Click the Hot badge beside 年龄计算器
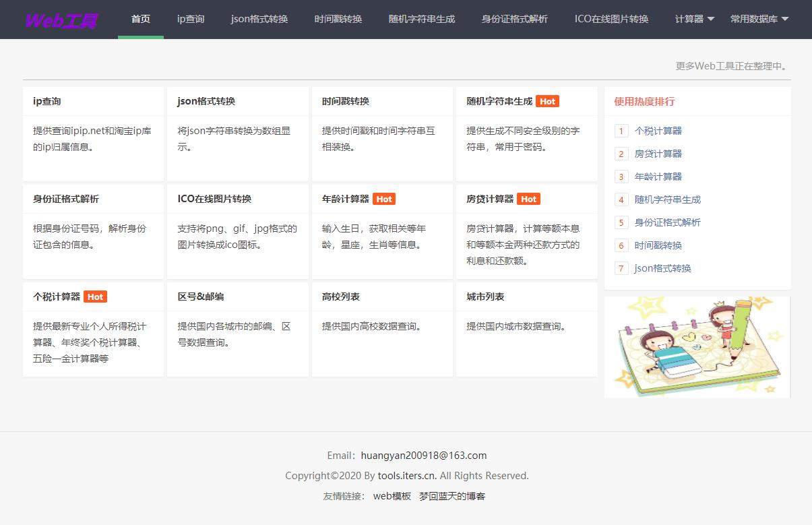 pos(383,199)
